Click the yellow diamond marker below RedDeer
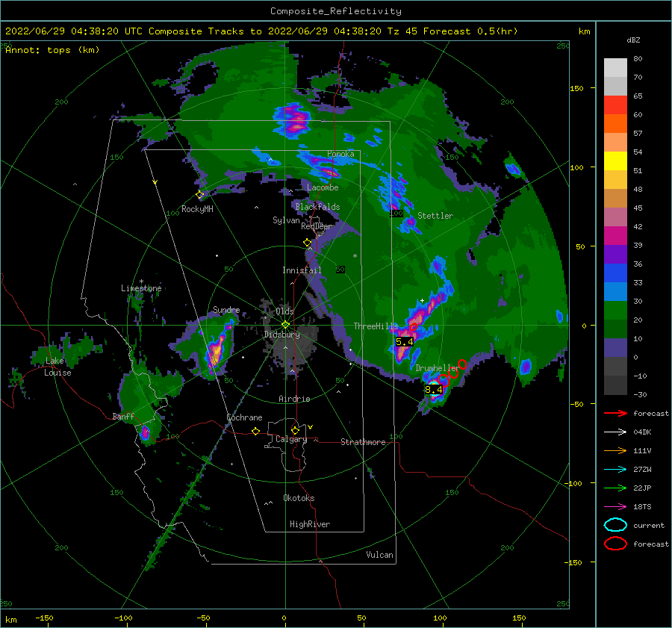 pos(307,243)
